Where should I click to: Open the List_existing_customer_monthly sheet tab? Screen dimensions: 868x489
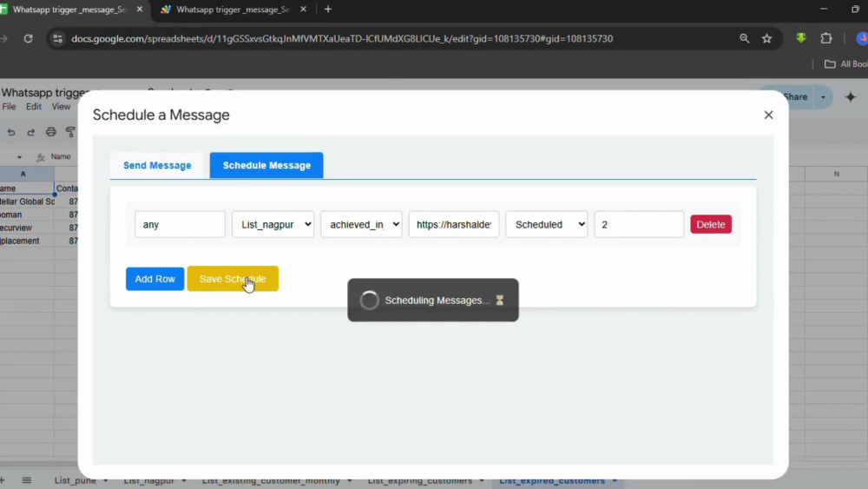tap(271, 480)
